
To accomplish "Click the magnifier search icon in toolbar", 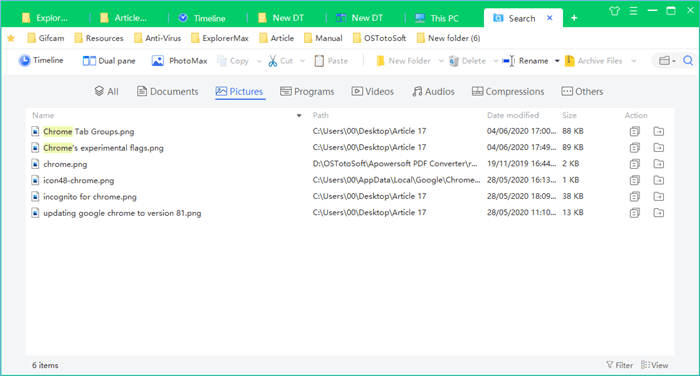I will pyautogui.click(x=688, y=61).
